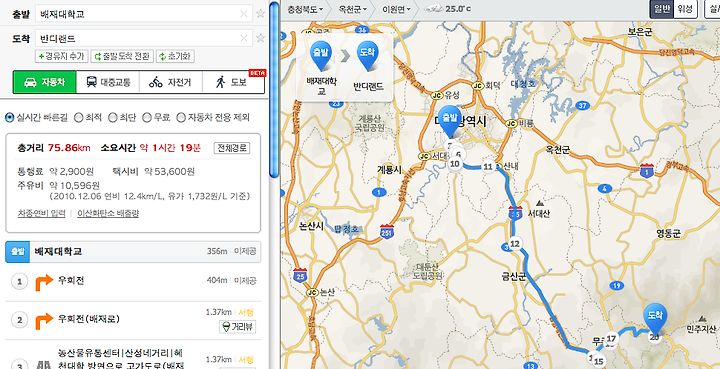Viewport: 720px width, 369px height.
Task: Click the 논산시 city label on the map
Action: pyautogui.click(x=311, y=226)
